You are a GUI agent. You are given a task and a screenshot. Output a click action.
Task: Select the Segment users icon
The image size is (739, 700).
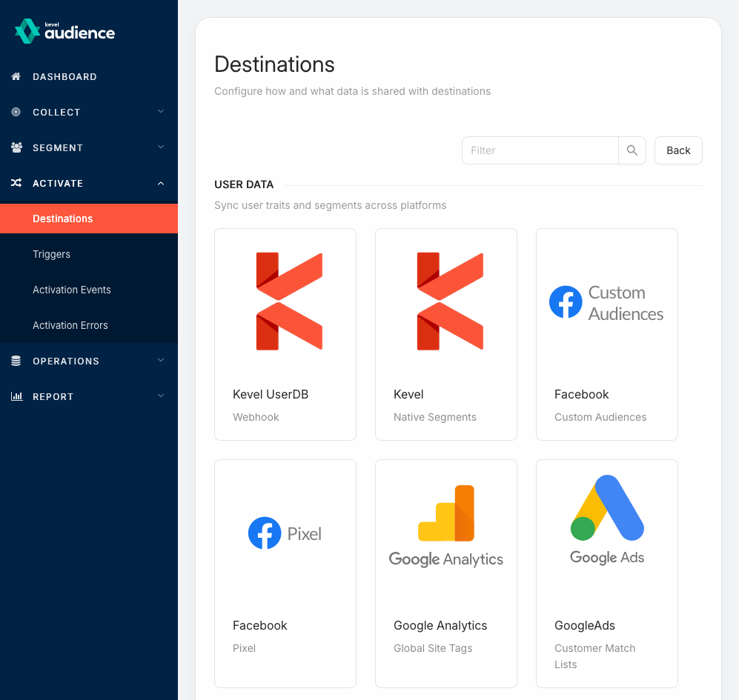(x=16, y=147)
